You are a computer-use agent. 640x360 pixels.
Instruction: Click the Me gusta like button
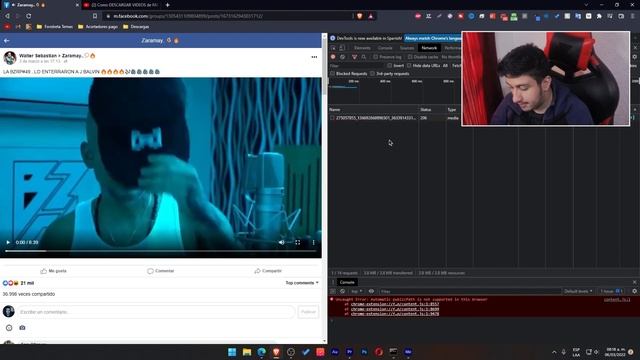click(x=53, y=271)
